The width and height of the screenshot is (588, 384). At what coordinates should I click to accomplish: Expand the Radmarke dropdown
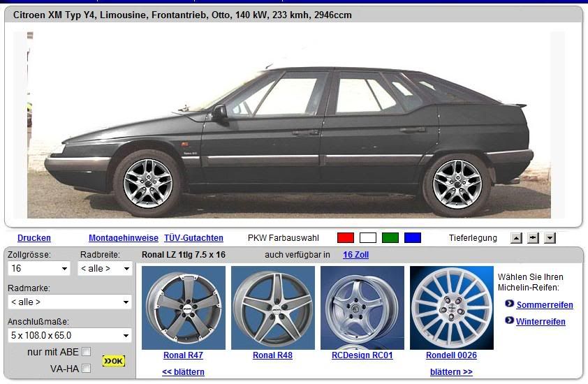(70, 302)
